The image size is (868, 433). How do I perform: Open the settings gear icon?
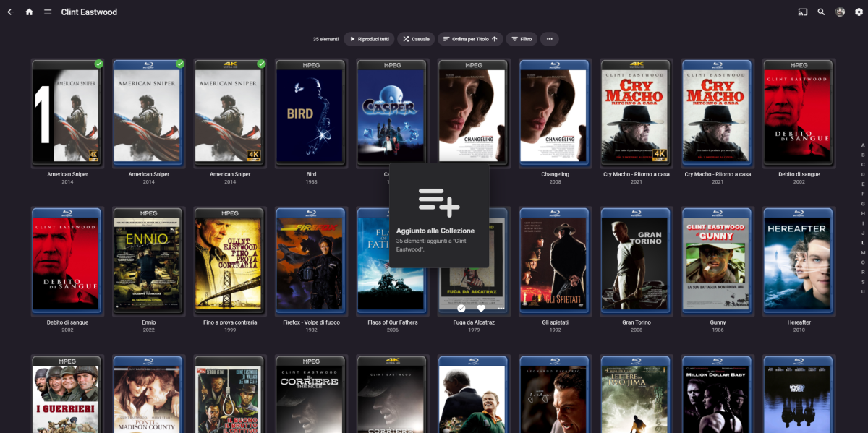pos(859,12)
